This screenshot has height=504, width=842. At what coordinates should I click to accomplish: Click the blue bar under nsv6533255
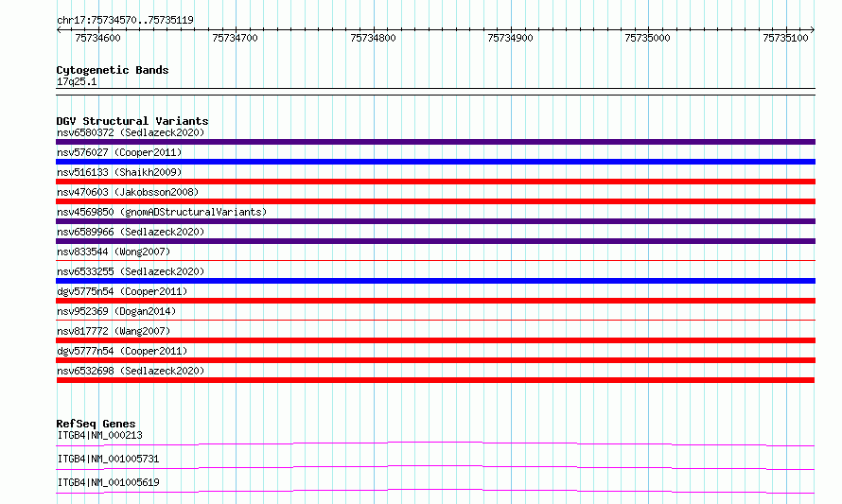tap(435, 281)
